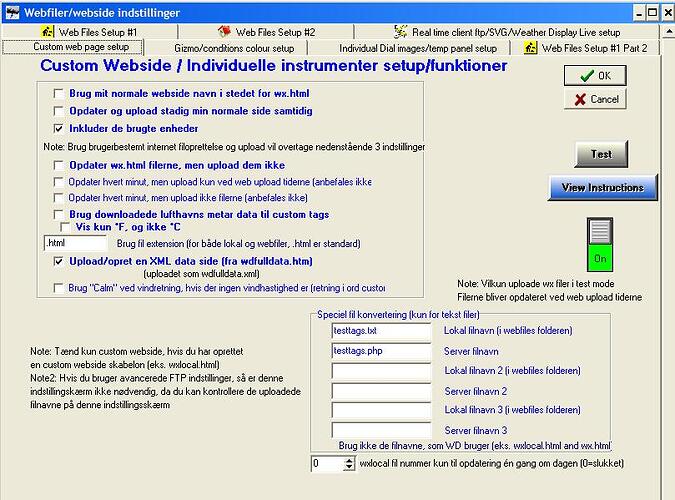Click the Lokal filnavn 2 input field

pyautogui.click(x=381, y=370)
